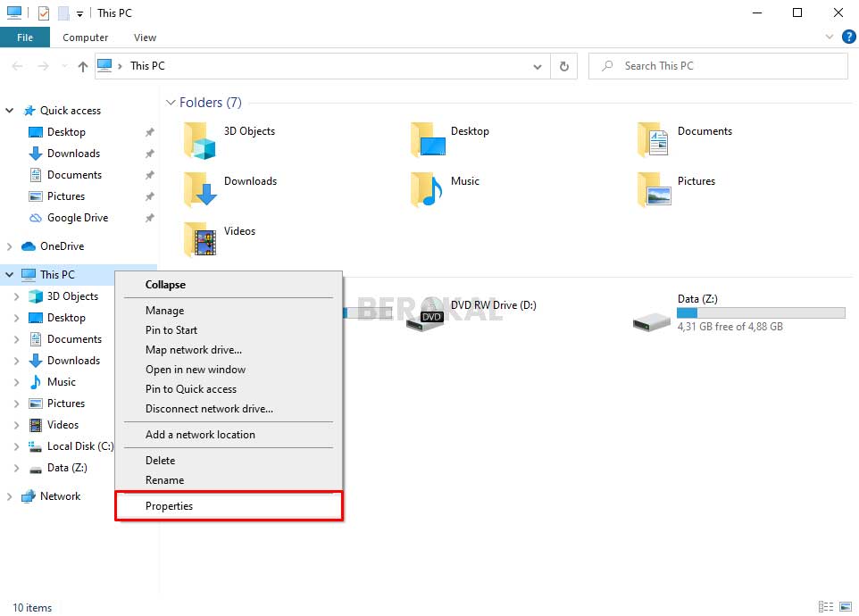Switch to the Computer ribbon tab

point(85,37)
